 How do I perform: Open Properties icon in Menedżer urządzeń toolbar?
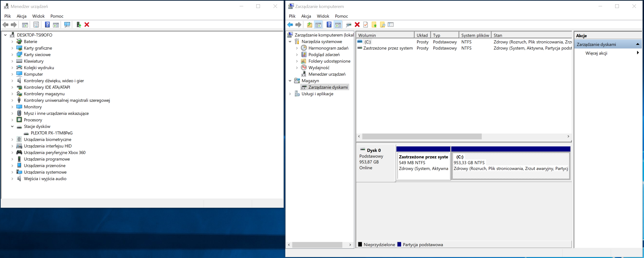[x=36, y=25]
